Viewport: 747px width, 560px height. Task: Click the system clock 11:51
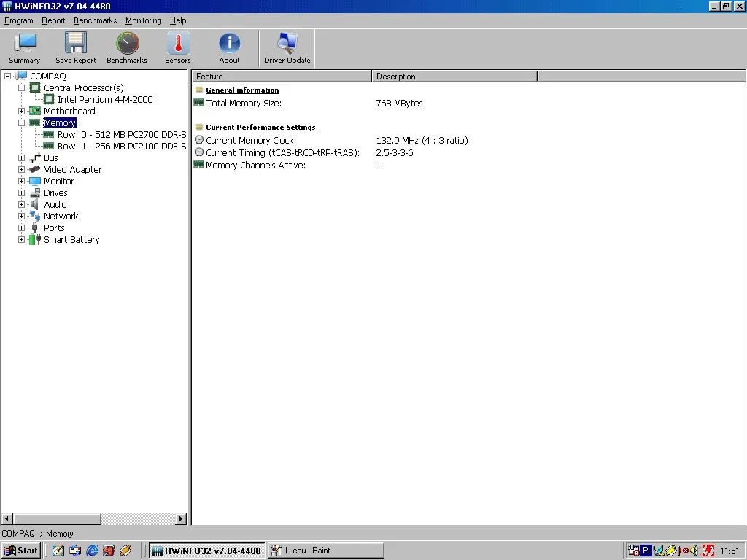coord(729,551)
